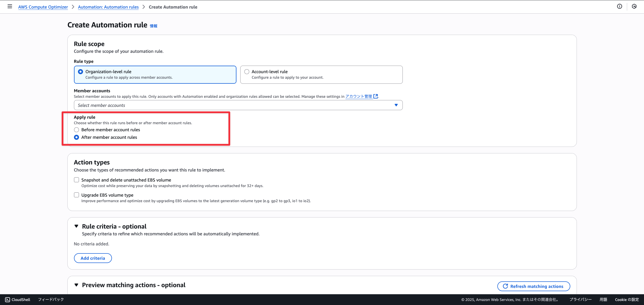The width and height of the screenshot is (644, 305).
Task: Open the Select member accounts dropdown
Action: [x=238, y=105]
